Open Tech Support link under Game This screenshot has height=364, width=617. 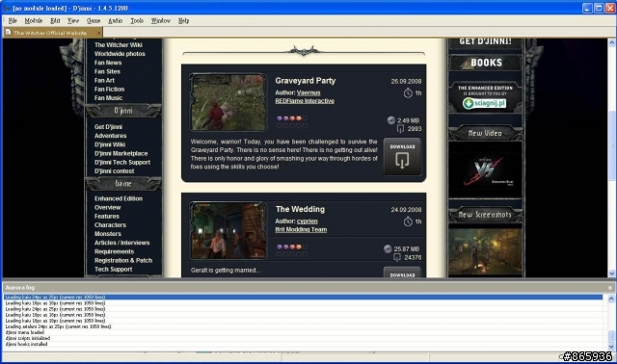(113, 270)
